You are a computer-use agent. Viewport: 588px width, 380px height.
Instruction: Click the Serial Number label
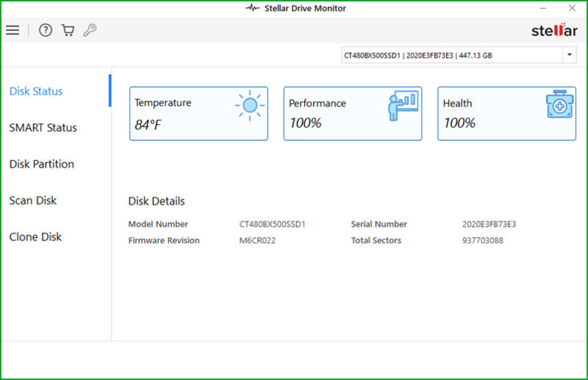coord(379,224)
